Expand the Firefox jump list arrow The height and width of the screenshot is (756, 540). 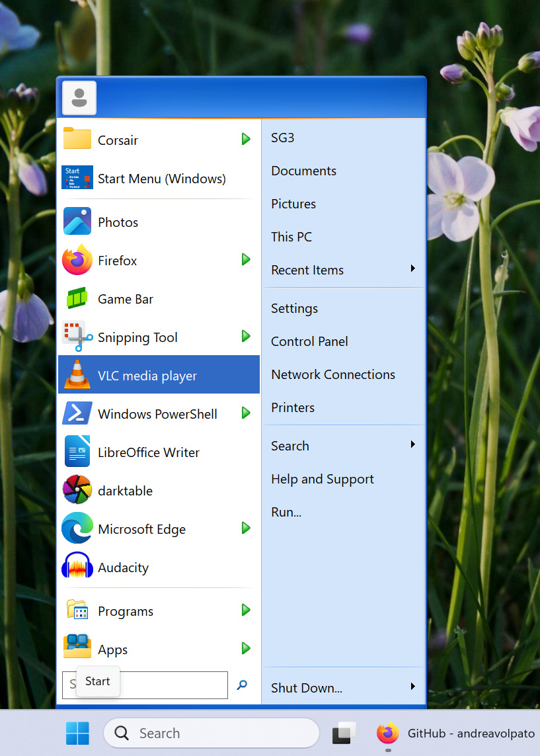(246, 260)
